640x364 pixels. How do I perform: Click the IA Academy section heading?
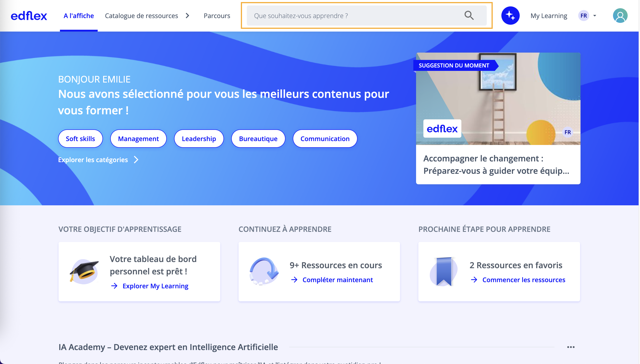(168, 347)
